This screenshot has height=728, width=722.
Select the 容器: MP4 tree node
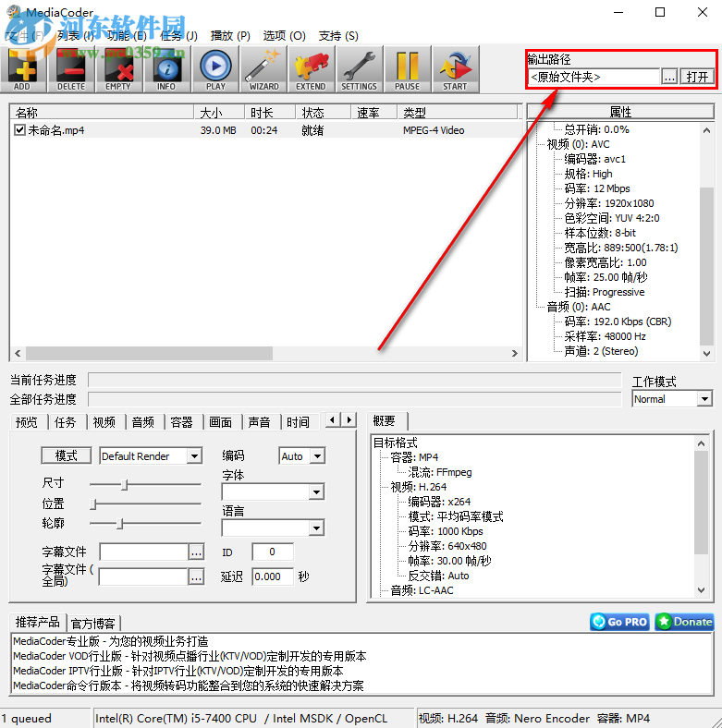[414, 457]
